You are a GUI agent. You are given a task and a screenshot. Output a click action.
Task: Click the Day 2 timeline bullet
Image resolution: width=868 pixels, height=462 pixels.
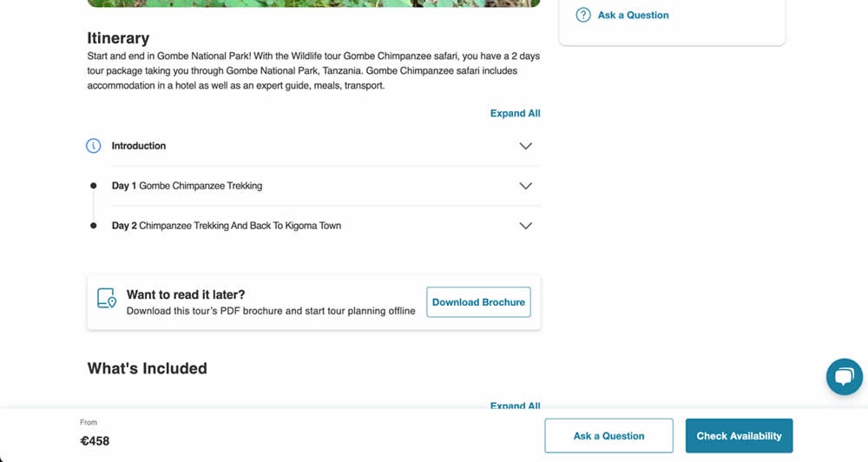click(94, 226)
